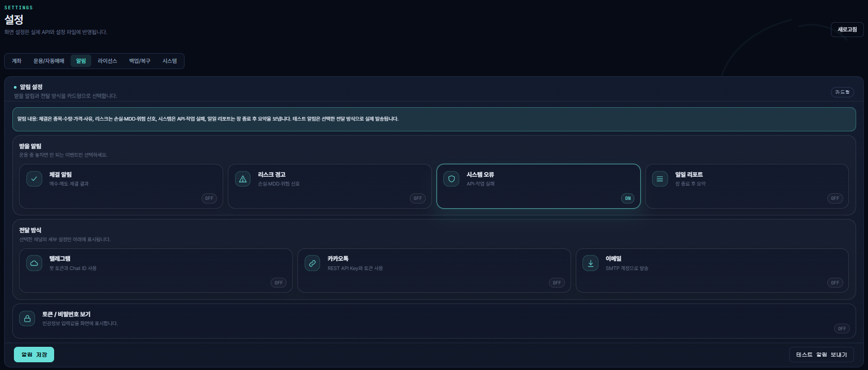This screenshot has height=370, width=868.
Task: Open the 라이선스 tab
Action: [x=107, y=61]
